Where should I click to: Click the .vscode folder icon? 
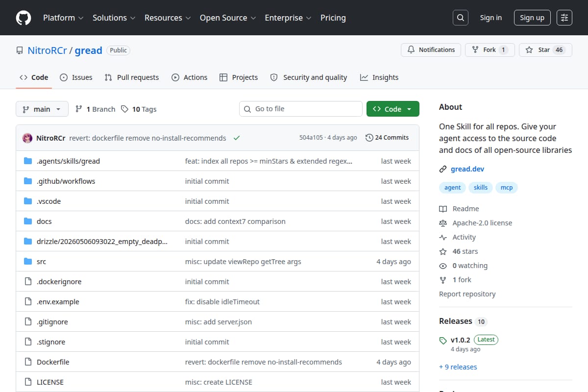28,201
